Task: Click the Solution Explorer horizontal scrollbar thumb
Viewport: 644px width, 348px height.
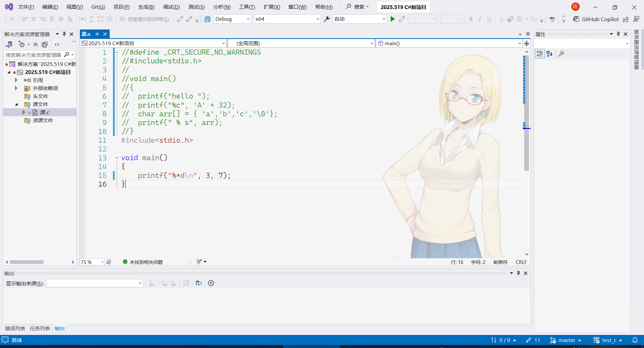Action: 27,262
